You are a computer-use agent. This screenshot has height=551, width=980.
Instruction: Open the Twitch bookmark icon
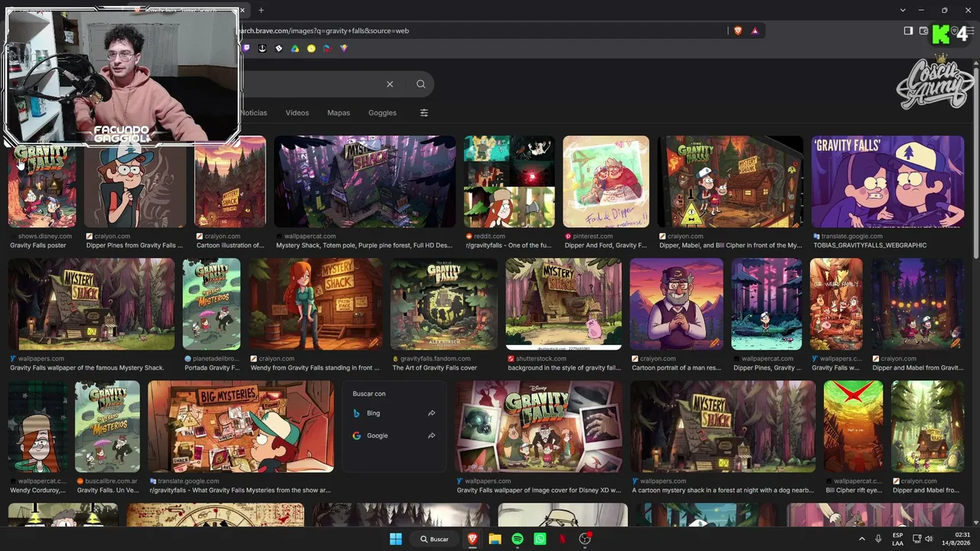(x=247, y=48)
